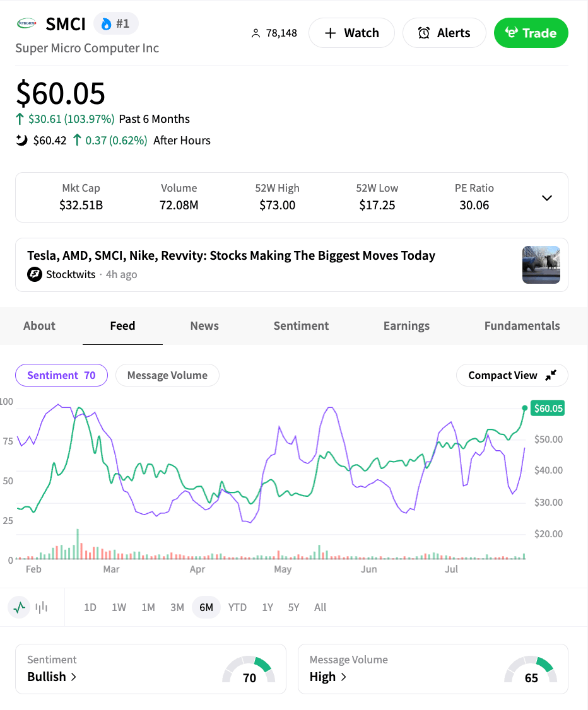This screenshot has width=588, height=710.
Task: Set chart range to 1M
Action: click(x=148, y=607)
